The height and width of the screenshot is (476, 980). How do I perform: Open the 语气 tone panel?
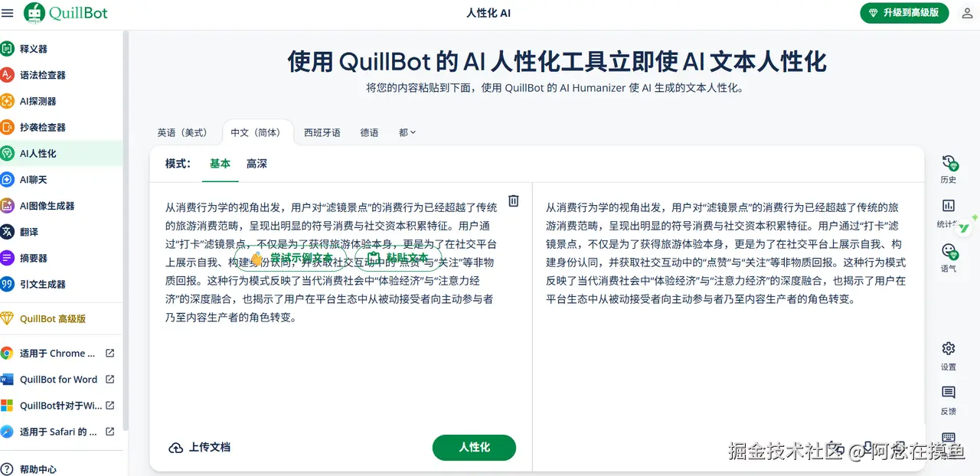[949, 258]
